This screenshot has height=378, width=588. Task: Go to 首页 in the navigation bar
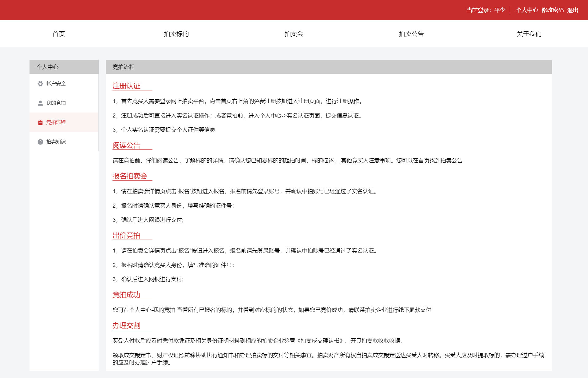pyautogui.click(x=59, y=34)
